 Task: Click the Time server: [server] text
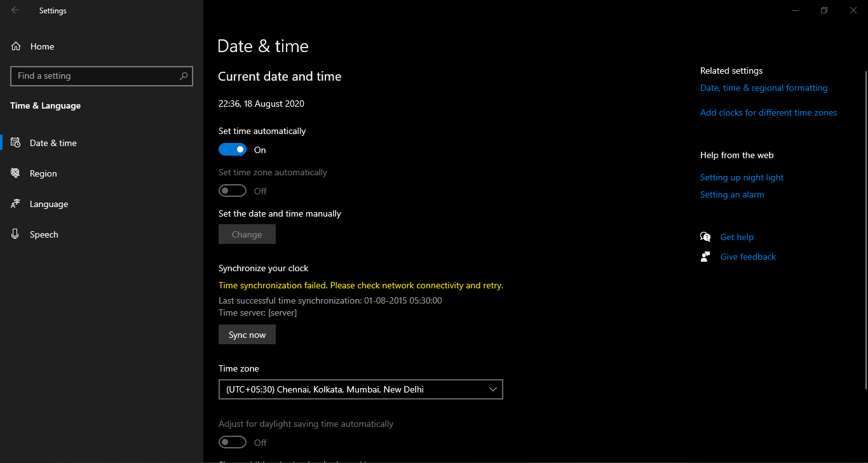pos(257,312)
